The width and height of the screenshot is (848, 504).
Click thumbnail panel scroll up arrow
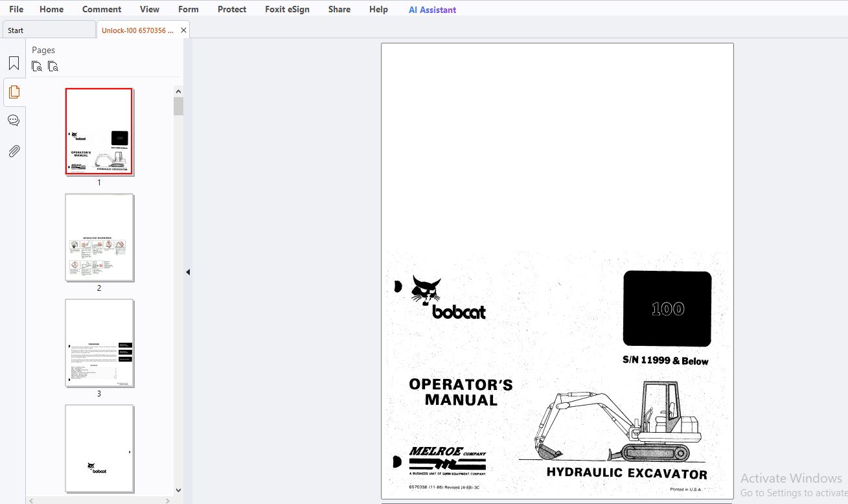[x=178, y=91]
